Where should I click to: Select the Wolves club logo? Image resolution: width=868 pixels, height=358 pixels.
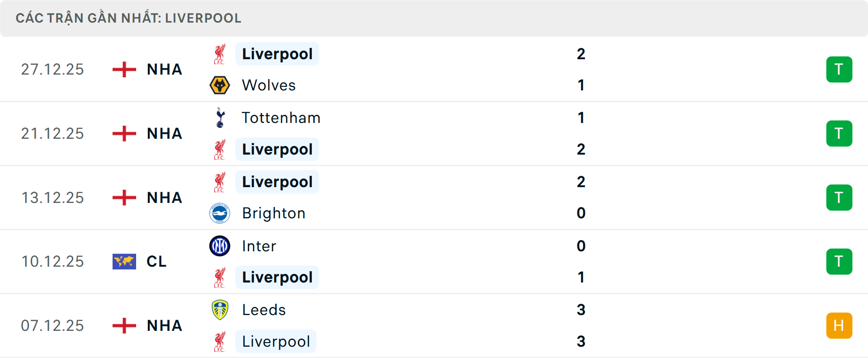click(x=220, y=85)
